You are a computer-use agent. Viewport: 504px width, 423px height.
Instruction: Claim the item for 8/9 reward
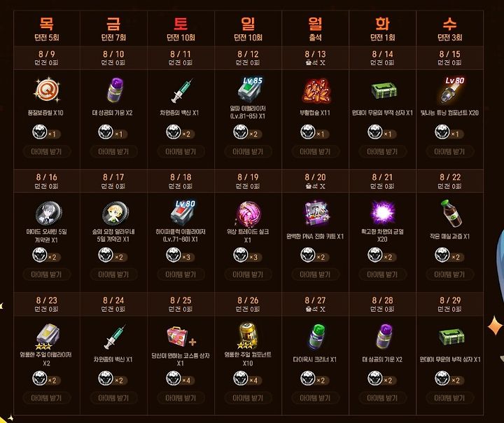coord(47,151)
